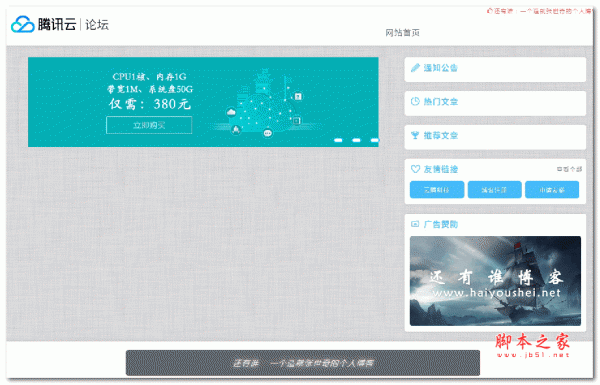Click the trophy icon beside 推荐文章

click(415, 135)
